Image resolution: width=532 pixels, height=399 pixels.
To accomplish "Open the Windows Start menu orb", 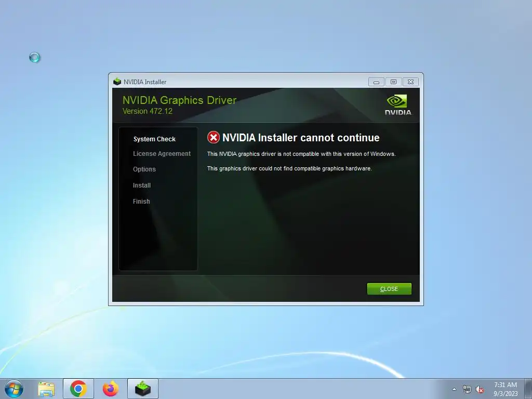I will (14, 389).
